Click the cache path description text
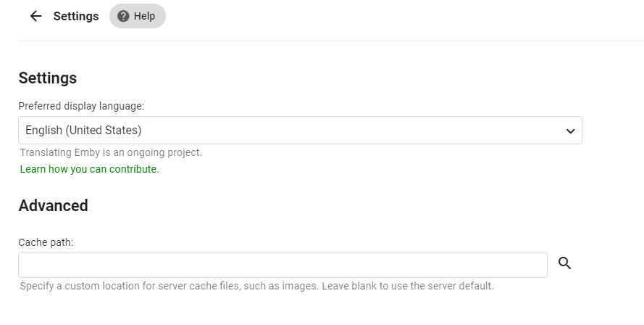644x325 pixels. tap(256, 286)
